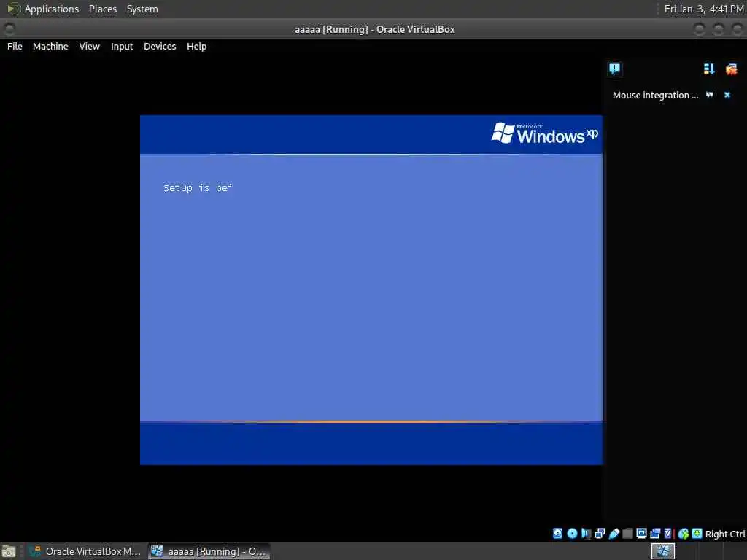Click the workspace switcher thumbnail
The image size is (747, 560).
pyautogui.click(x=663, y=551)
